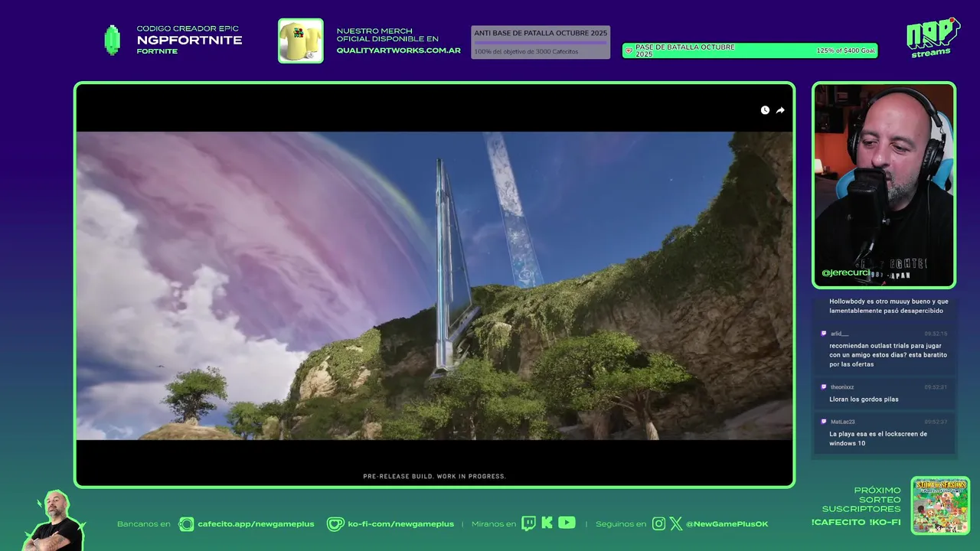Image resolution: width=980 pixels, height=551 pixels.
Task: Click the Share arrow icon in video
Action: tap(780, 110)
